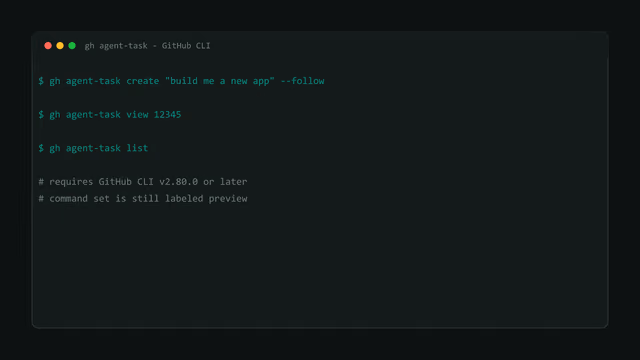Viewport: 640px width, 360px height.
Task: Click the word 'labeled' in the last comment
Action: [184, 199]
